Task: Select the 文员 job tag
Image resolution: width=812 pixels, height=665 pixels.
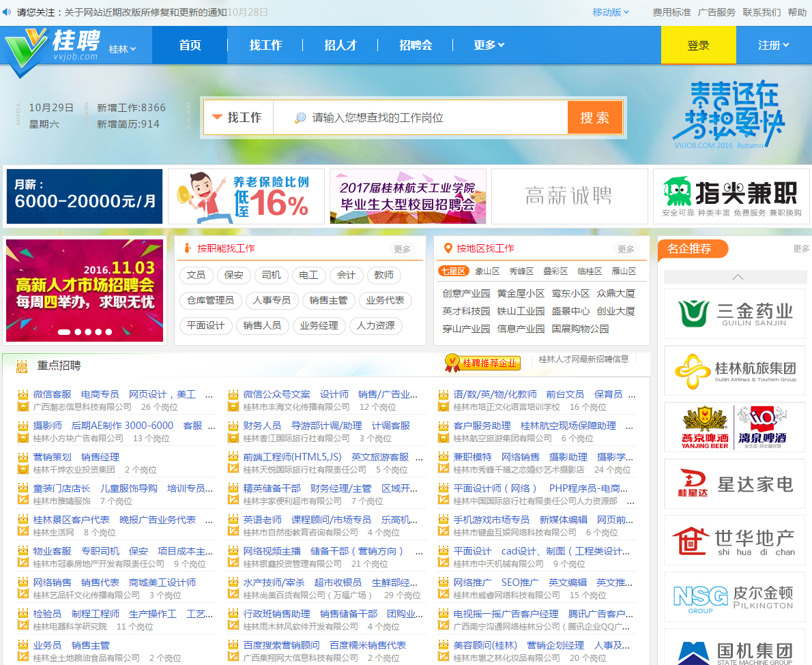Action: point(196,276)
